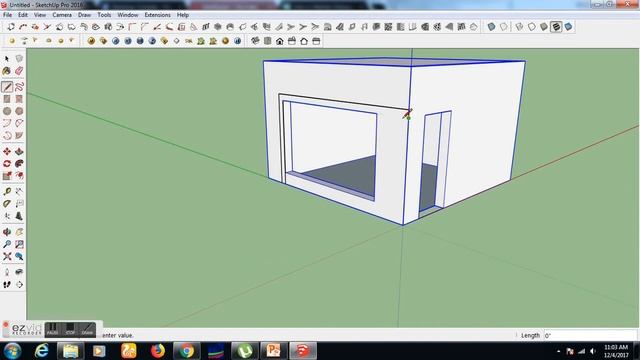This screenshot has height=360, width=640.
Task: Open the Draw menu
Action: coord(84,15)
